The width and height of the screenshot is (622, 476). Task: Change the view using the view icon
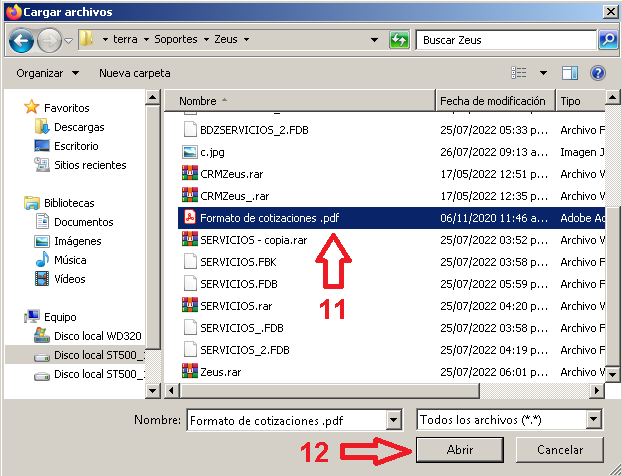tap(519, 73)
